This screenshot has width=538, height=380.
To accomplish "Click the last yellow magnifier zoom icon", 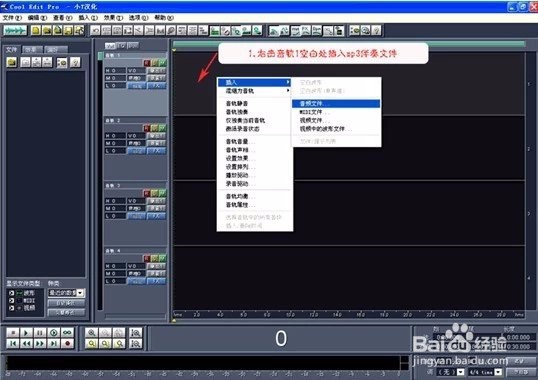I will tap(119, 343).
